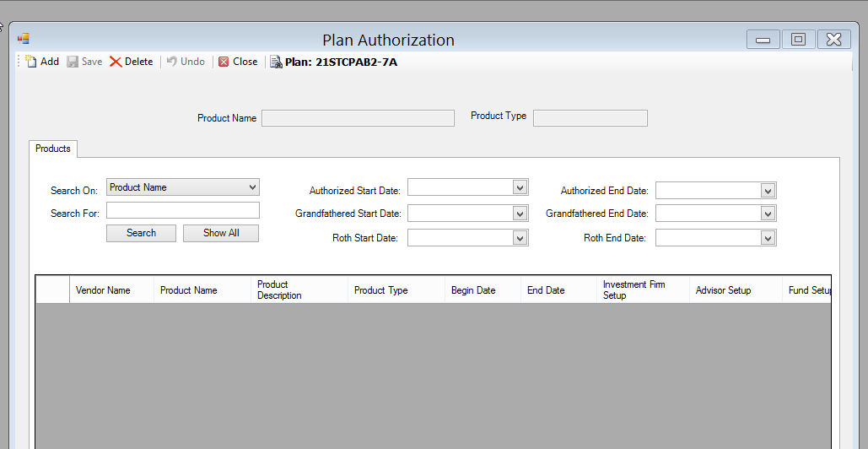Sort by Product Name column header

(202, 290)
